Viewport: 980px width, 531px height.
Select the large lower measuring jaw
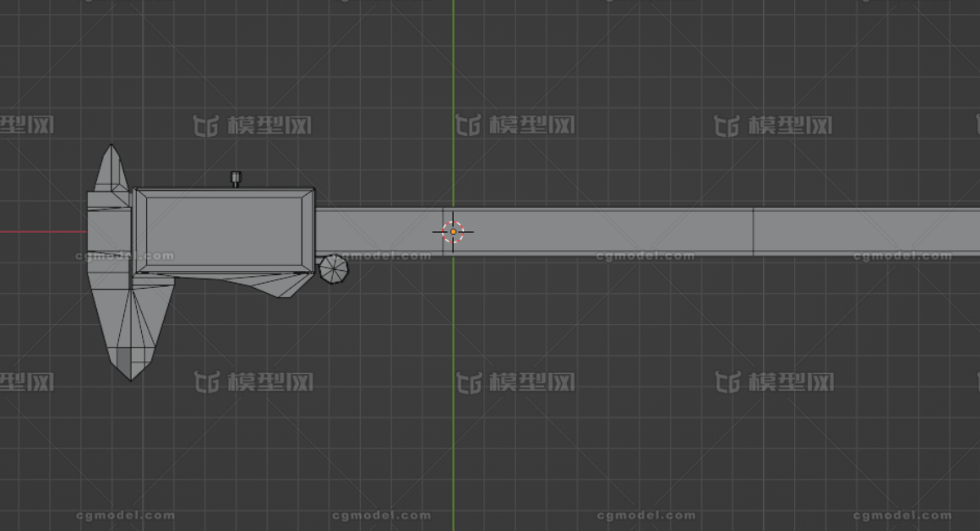(x=135, y=329)
